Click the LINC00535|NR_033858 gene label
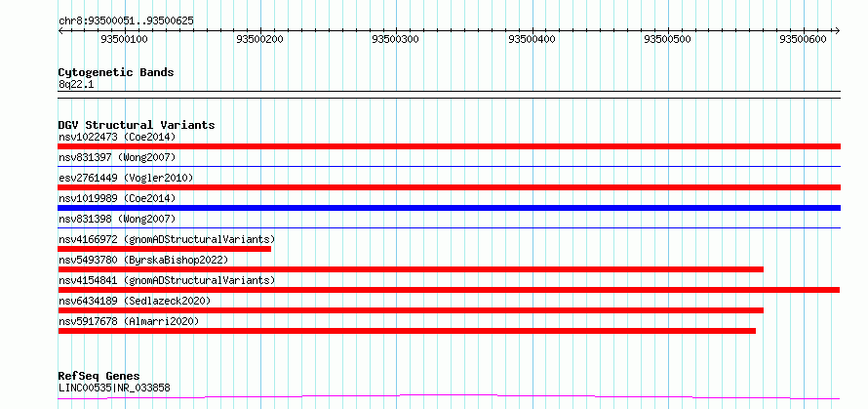The height and width of the screenshot is (409, 868). pyautogui.click(x=114, y=388)
